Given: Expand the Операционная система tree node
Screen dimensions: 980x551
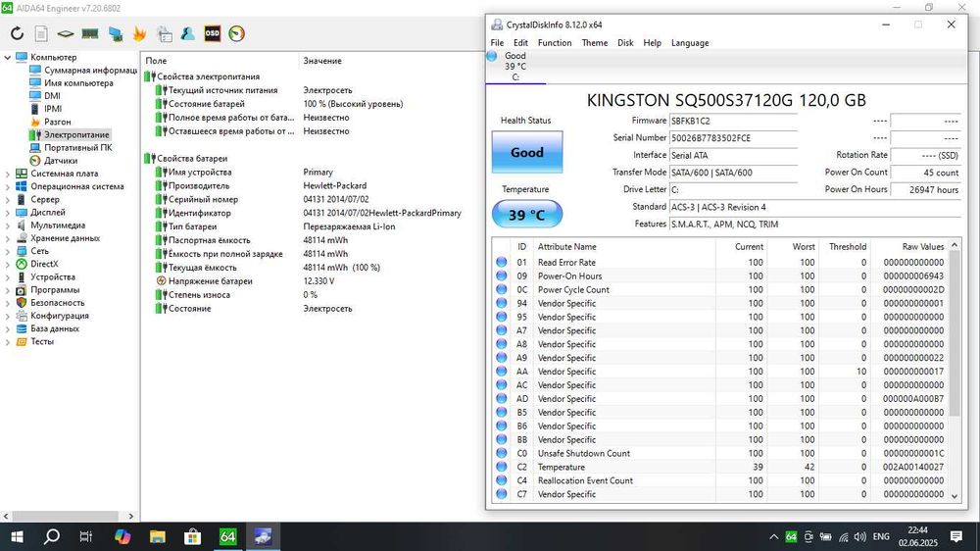Looking at the screenshot, I should tap(8, 186).
